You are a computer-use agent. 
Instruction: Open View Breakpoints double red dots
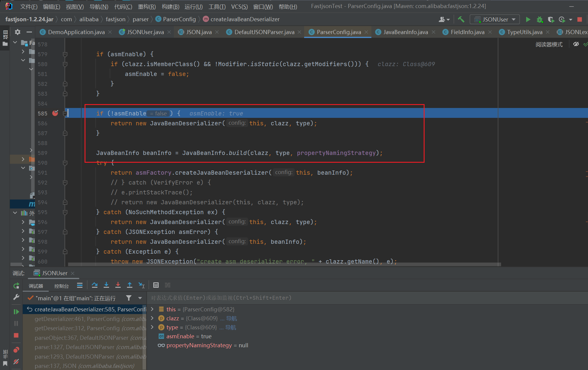(x=16, y=350)
